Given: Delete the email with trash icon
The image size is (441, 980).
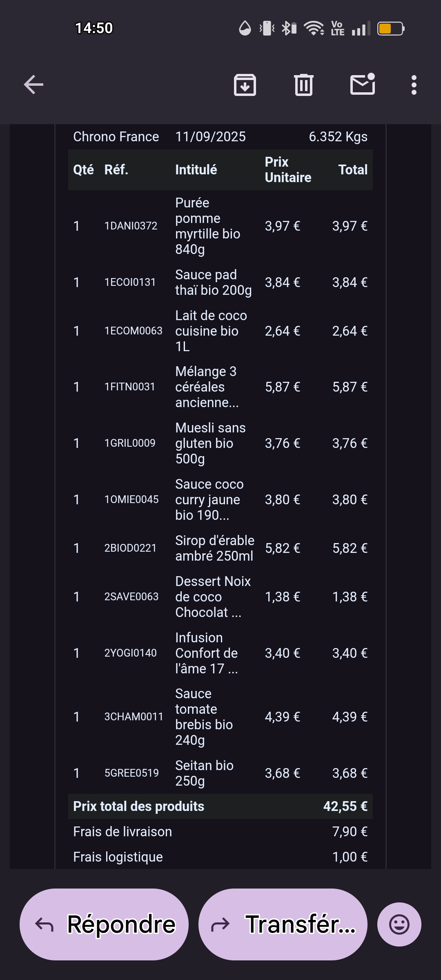Looking at the screenshot, I should [x=303, y=85].
